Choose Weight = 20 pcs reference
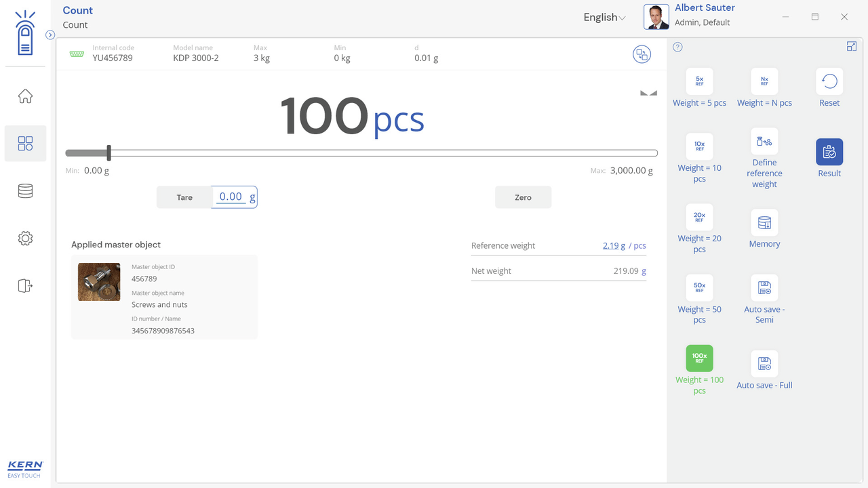 (x=699, y=218)
